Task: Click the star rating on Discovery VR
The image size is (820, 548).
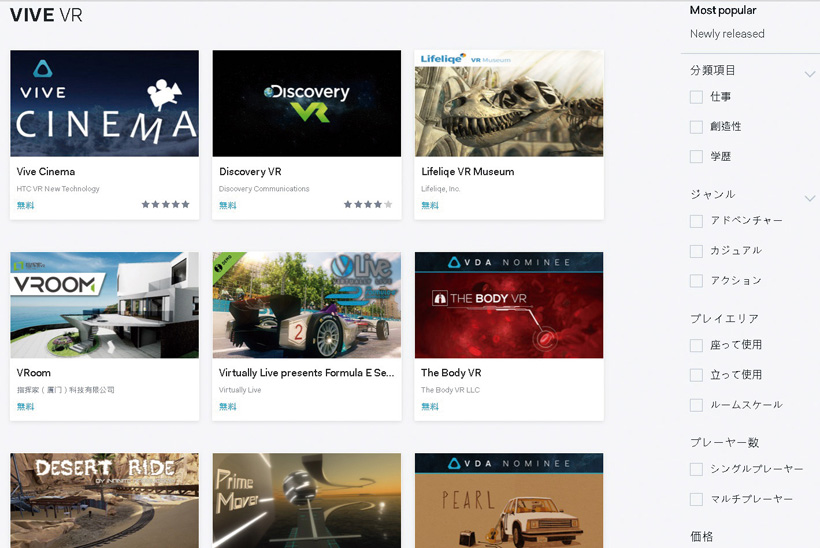Action: click(x=368, y=204)
